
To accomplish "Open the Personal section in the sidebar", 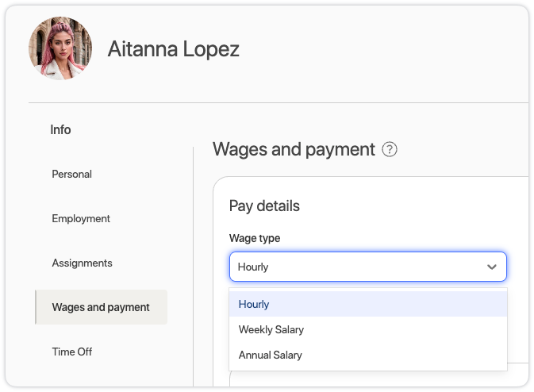I will click(x=72, y=174).
